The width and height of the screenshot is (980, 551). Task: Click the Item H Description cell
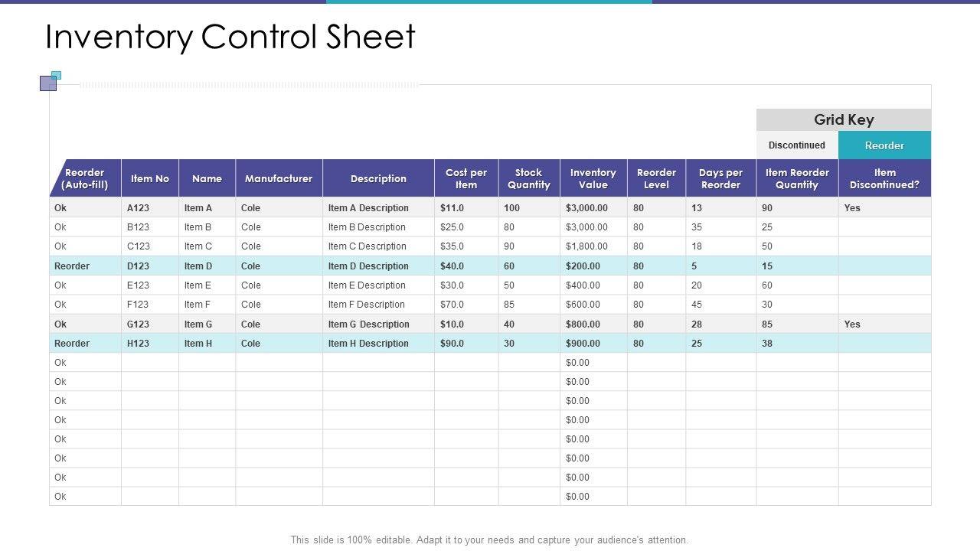(368, 344)
